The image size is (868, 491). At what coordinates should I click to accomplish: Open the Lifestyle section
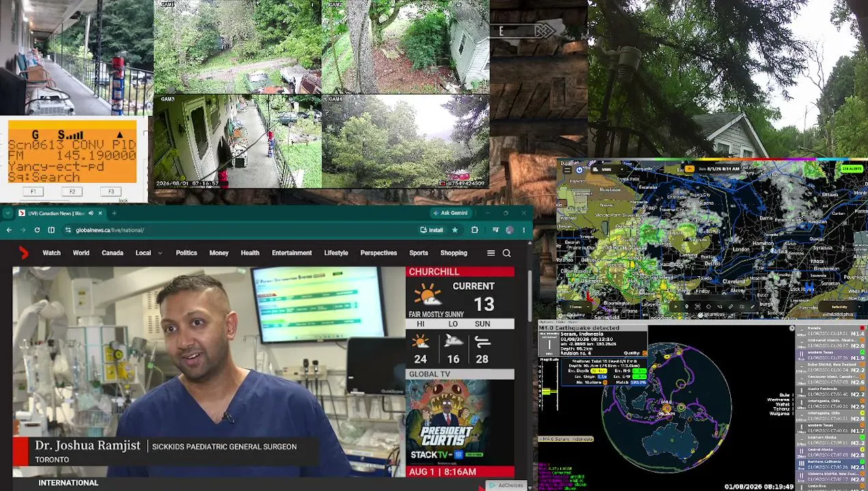(x=336, y=253)
